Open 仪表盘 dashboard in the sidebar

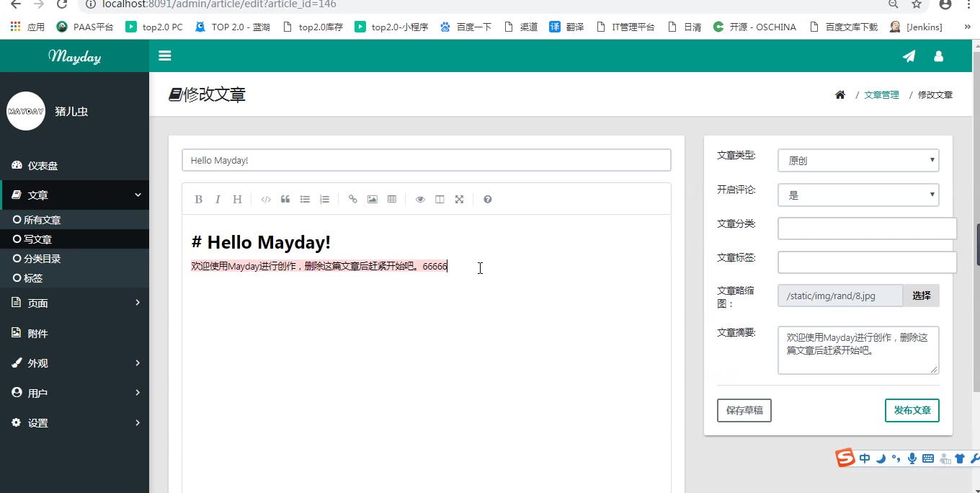click(74, 165)
